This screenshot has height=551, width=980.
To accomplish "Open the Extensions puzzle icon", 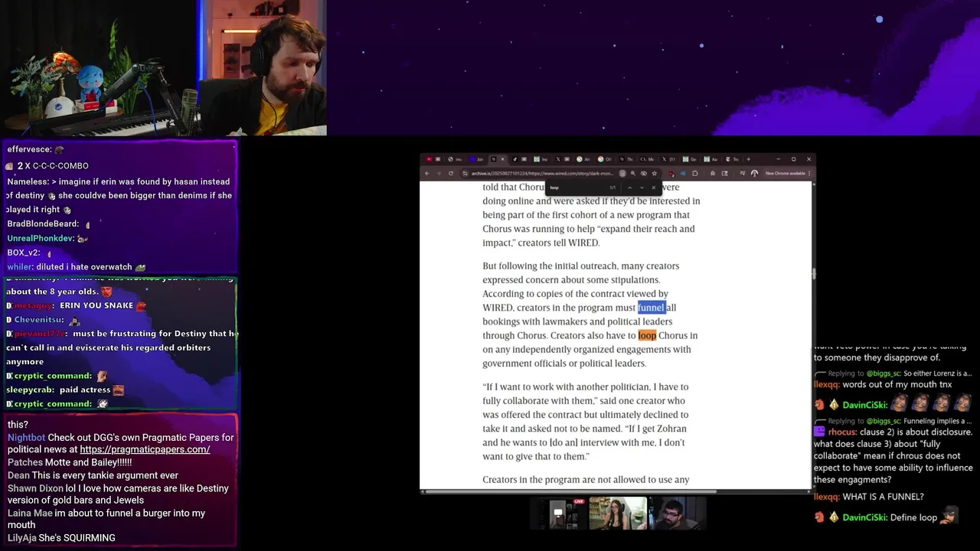I will (695, 173).
